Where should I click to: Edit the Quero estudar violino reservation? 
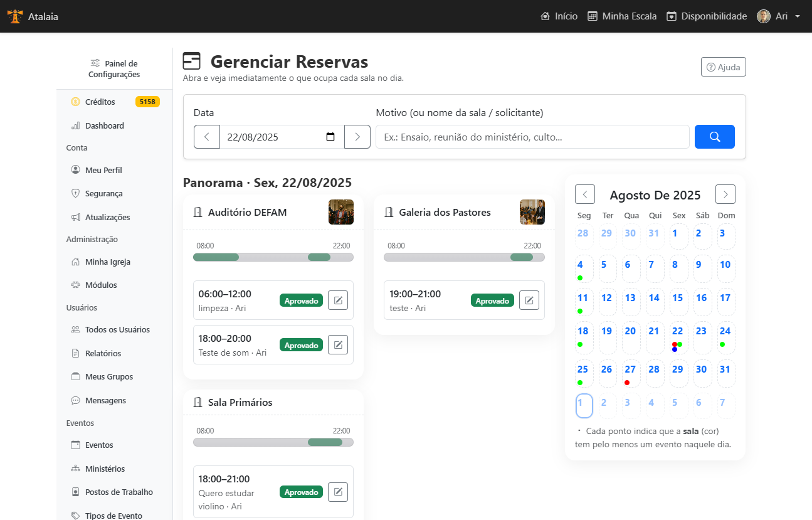pyautogui.click(x=337, y=492)
